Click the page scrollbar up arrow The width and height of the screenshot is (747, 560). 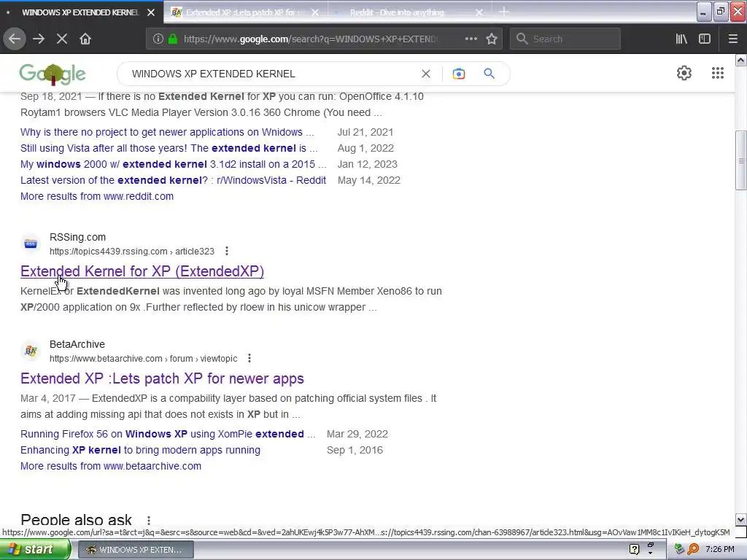click(x=741, y=60)
